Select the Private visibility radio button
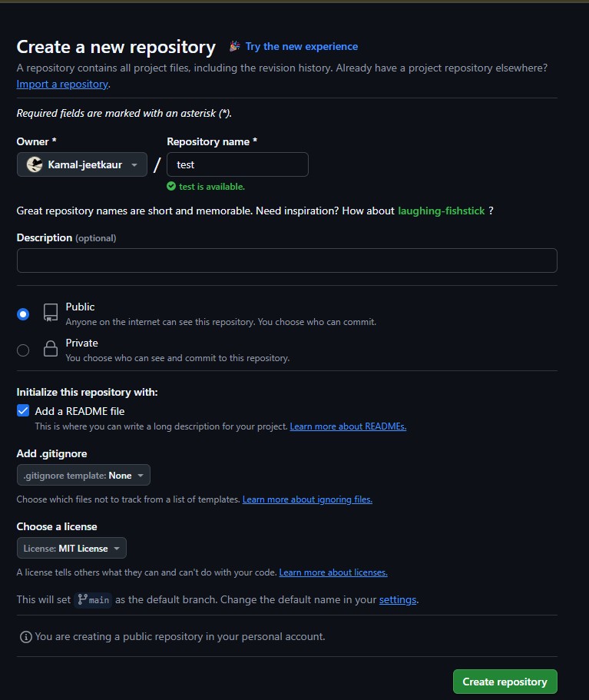This screenshot has height=700, width=589. [23, 350]
